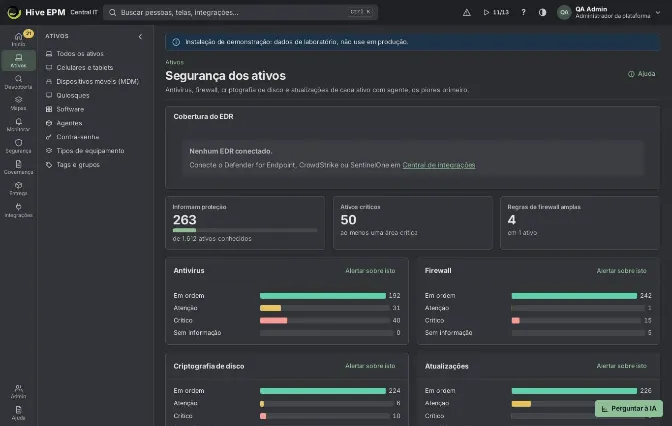Open Celulares e tablets menu item
The image size is (672, 426).
click(95, 67)
